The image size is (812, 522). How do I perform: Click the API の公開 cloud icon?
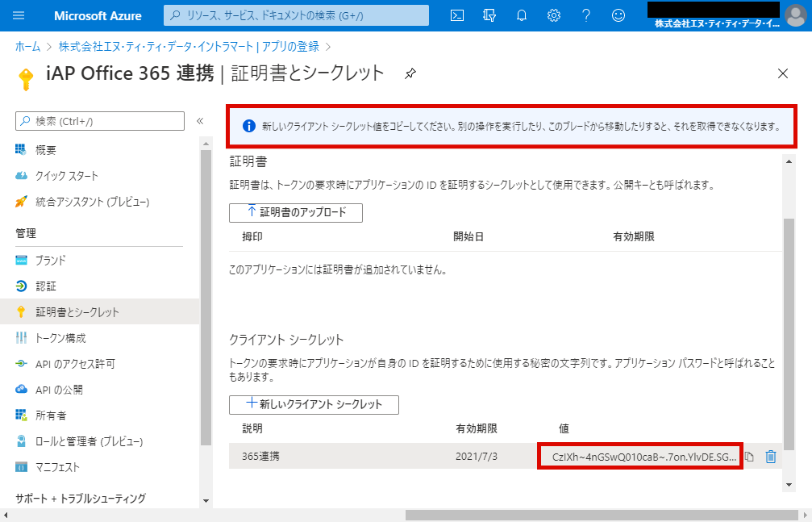21,390
